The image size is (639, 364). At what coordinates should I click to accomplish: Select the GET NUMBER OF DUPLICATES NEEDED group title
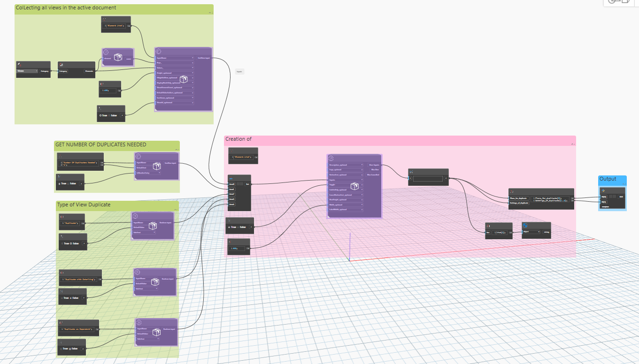pyautogui.click(x=100, y=144)
